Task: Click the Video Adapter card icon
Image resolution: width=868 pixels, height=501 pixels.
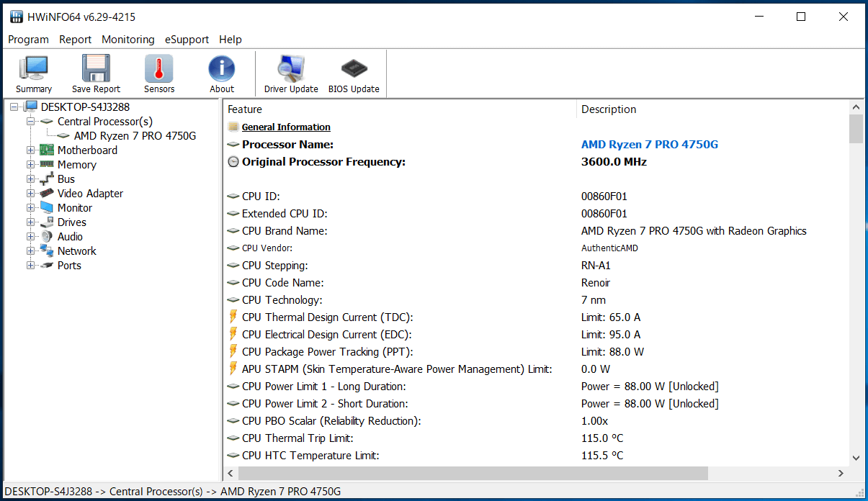Action: pyautogui.click(x=47, y=193)
